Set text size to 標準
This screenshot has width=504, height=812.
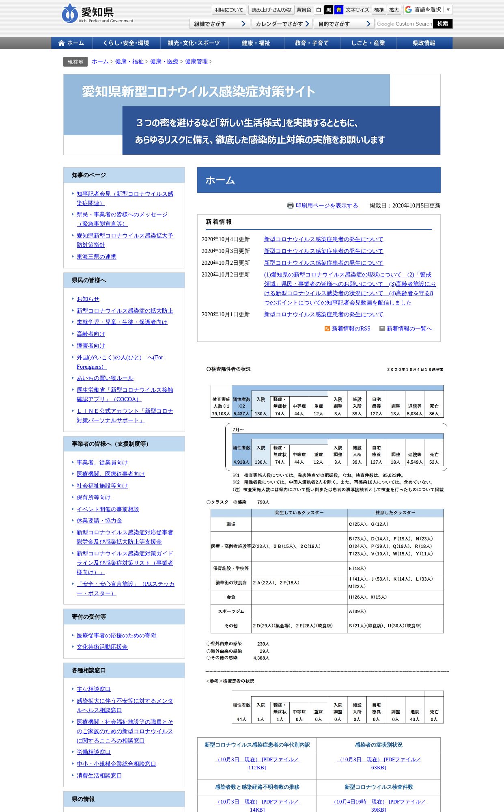[x=379, y=10]
